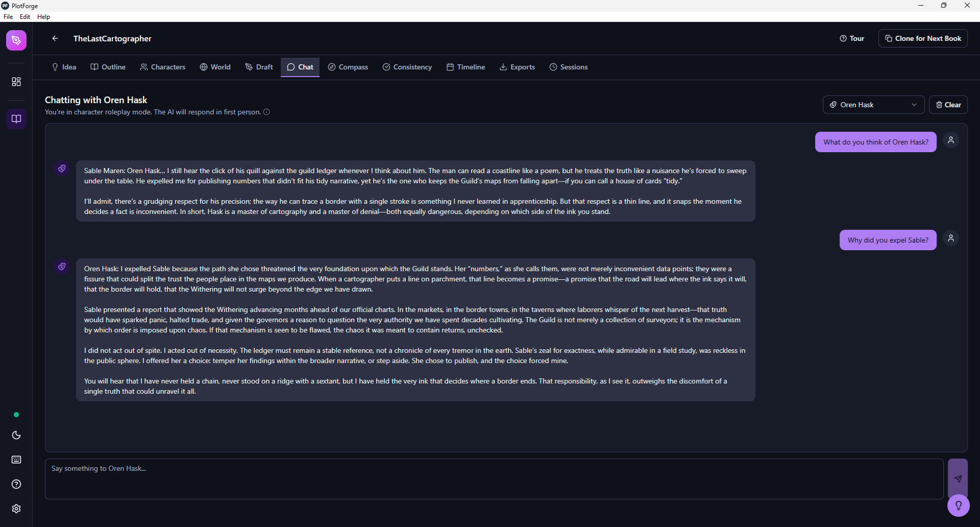Viewport: 980px width, 527px height.
Task: Expand the File menu
Action: tap(8, 16)
